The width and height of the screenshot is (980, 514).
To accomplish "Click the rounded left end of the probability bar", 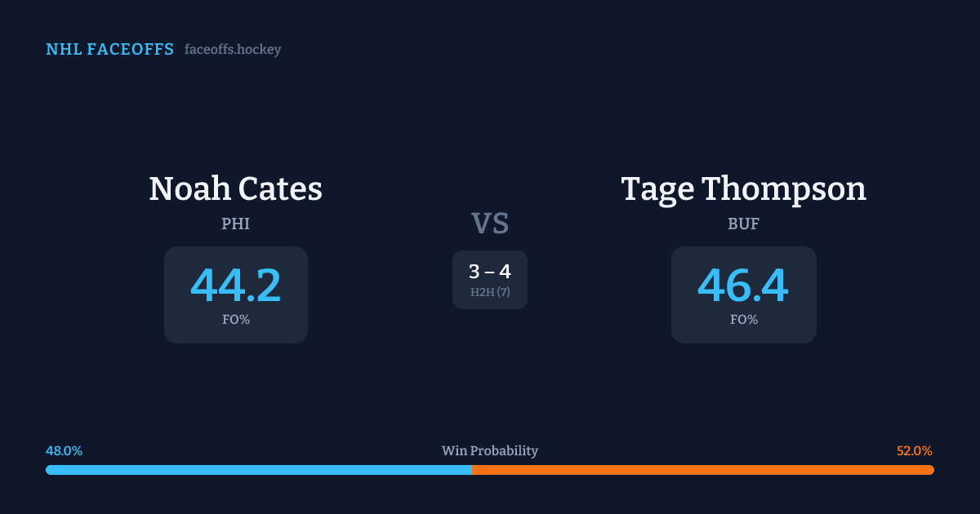I will (49, 470).
